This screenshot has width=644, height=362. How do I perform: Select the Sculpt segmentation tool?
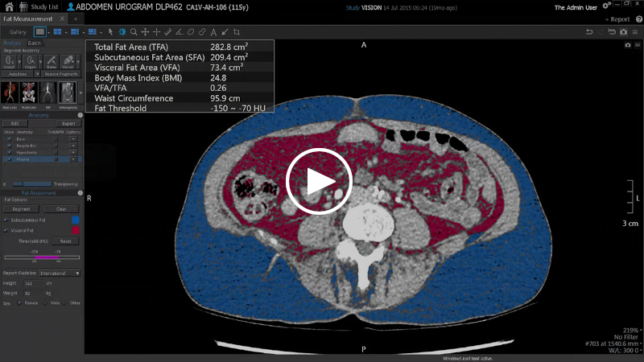coord(10,62)
